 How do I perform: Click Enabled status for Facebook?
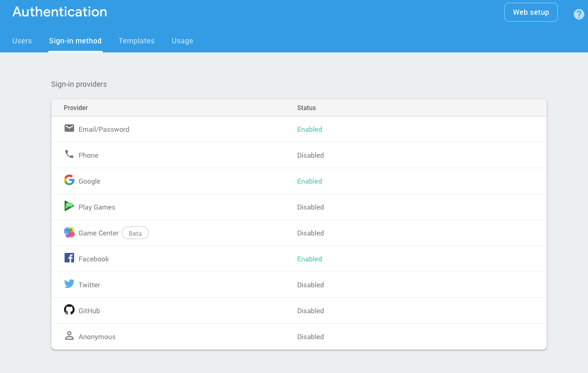coord(310,259)
